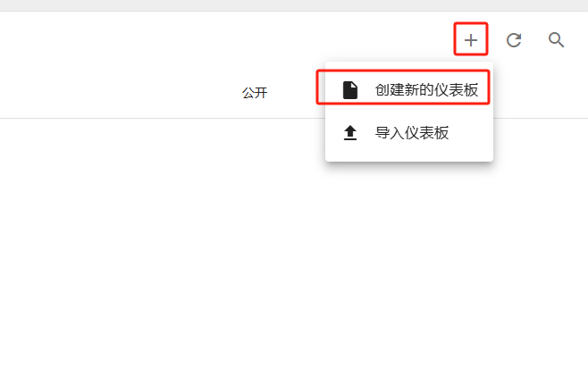Viewport: 588px width, 367px height.
Task: Choose 导入仪表板 from the popup menu
Action: click(x=409, y=133)
